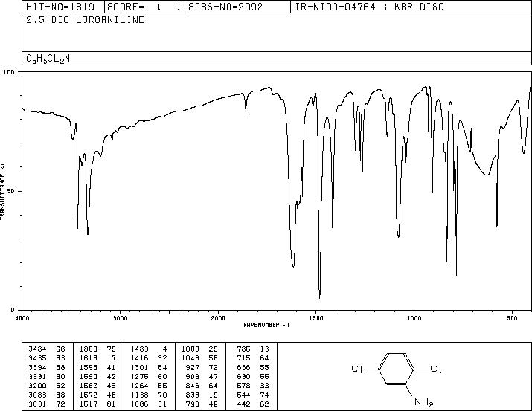Screen dimensions: 532x411
Task: Click the 1000 wavenumber axis label
Action: (x=414, y=318)
